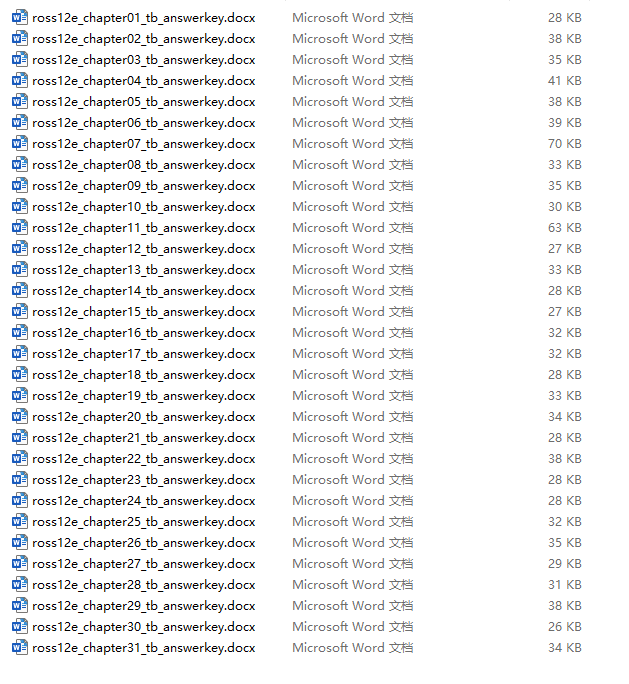Click the Microsoft Word type of chapter12 row
This screenshot has height=684, width=629.
[352, 249]
